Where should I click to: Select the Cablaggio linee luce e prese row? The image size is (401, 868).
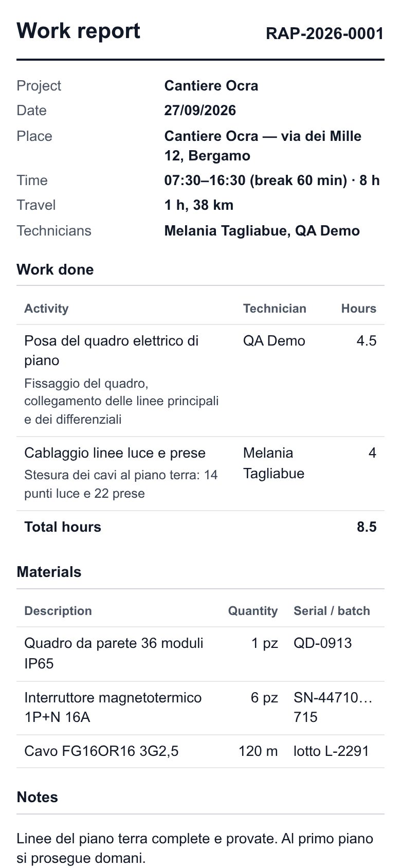[200, 474]
